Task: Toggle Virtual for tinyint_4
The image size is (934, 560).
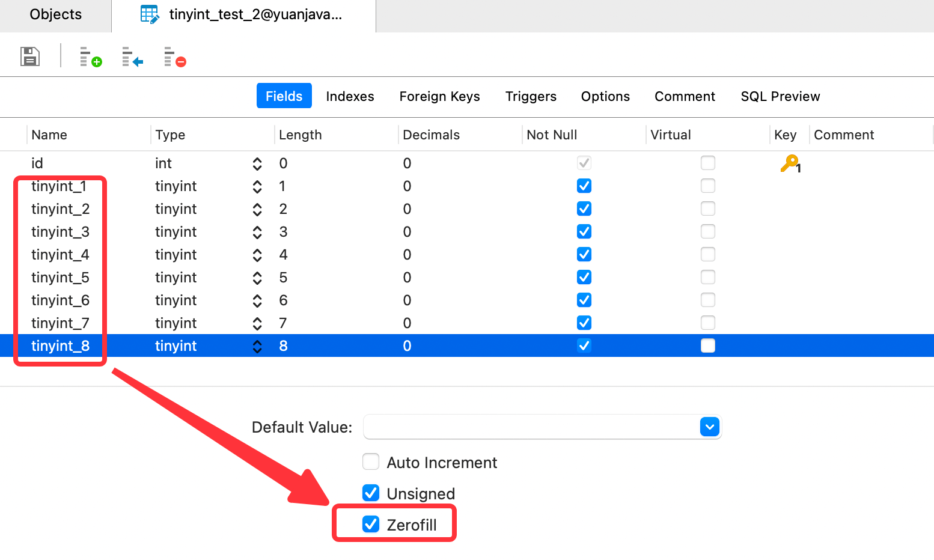Action: (708, 255)
